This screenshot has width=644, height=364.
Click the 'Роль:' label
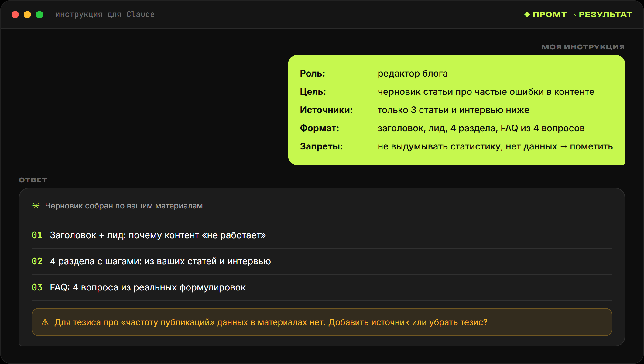[x=313, y=74]
